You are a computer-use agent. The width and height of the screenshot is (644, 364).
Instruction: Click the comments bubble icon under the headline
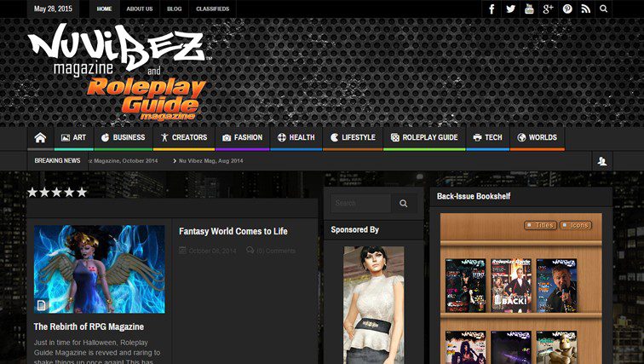point(250,251)
